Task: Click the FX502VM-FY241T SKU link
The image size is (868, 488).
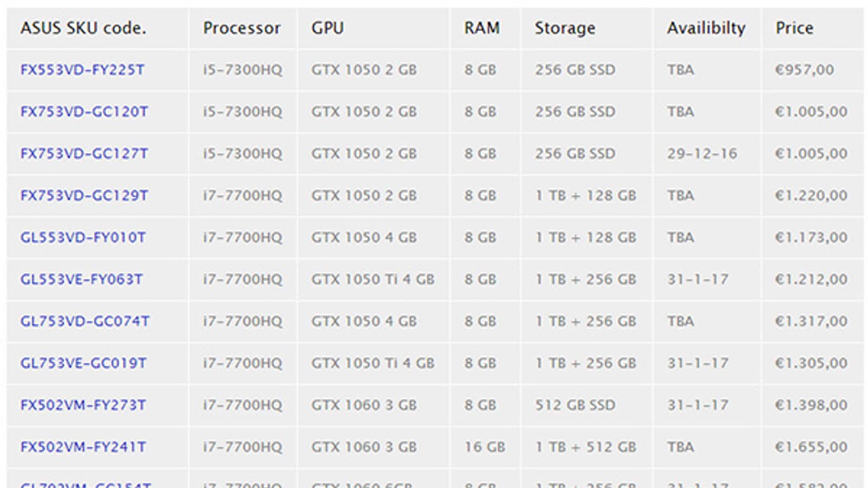Action: pyautogui.click(x=83, y=447)
